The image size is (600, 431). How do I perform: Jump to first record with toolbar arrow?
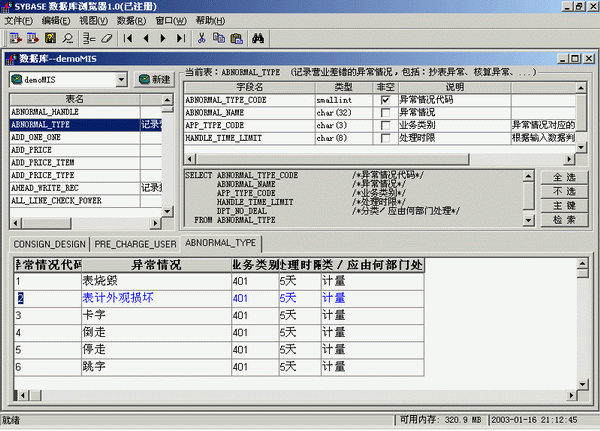click(128, 38)
